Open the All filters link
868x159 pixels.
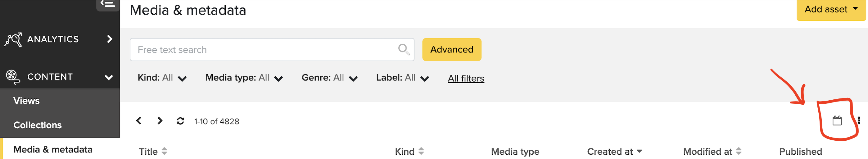click(466, 79)
